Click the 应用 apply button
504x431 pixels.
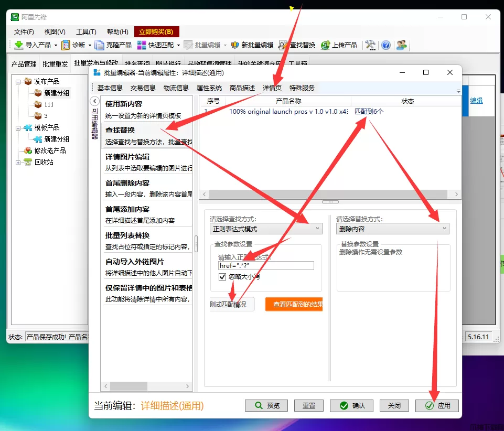[437, 405]
